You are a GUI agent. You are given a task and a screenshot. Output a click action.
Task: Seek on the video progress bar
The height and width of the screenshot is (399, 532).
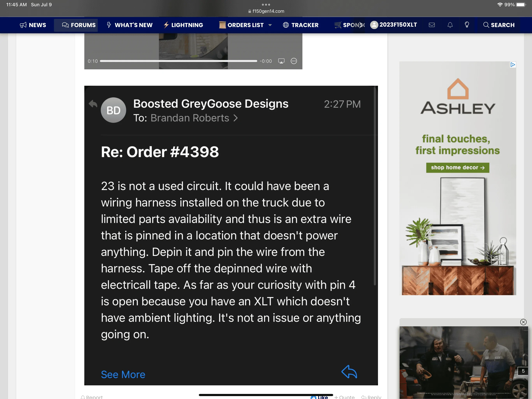[x=178, y=61]
